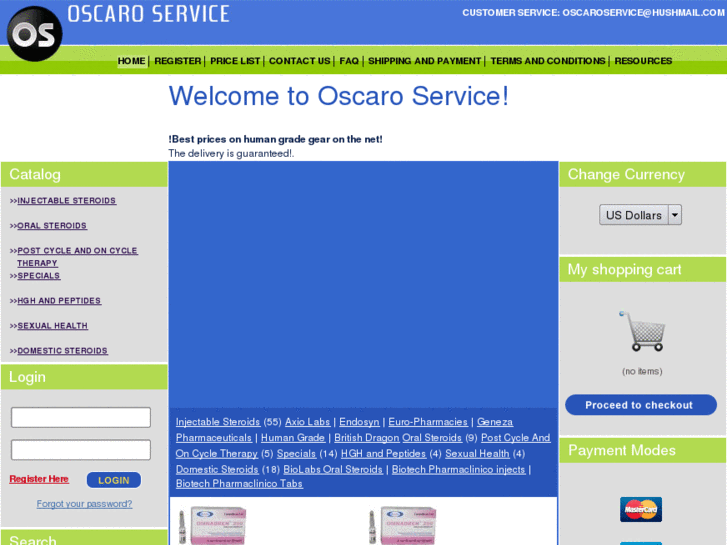Go to Price List page

[x=235, y=61]
